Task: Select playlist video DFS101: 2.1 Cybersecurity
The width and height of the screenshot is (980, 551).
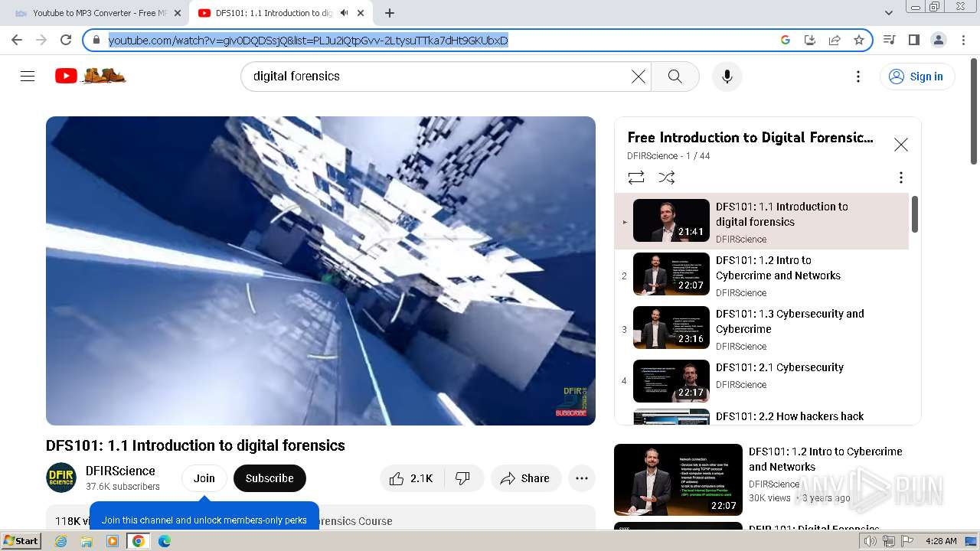Action: [x=762, y=381]
